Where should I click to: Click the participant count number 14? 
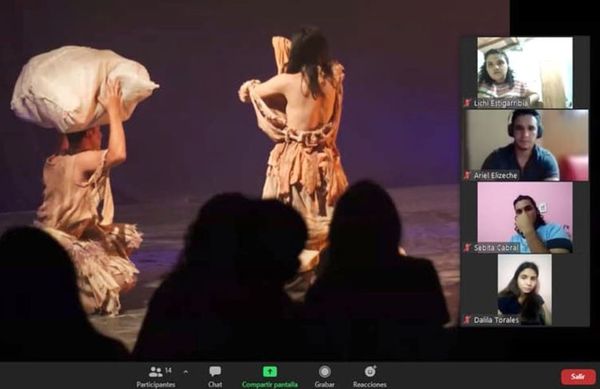[x=168, y=370]
